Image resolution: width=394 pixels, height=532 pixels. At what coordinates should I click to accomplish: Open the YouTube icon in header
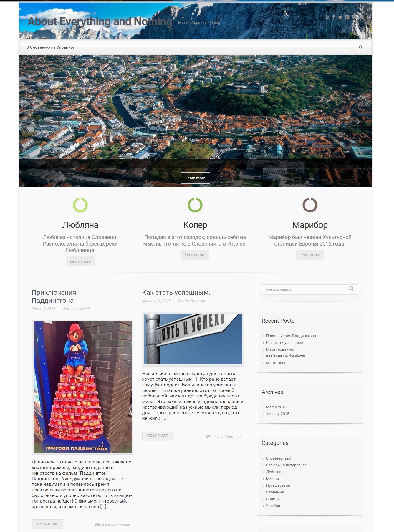[x=361, y=17]
